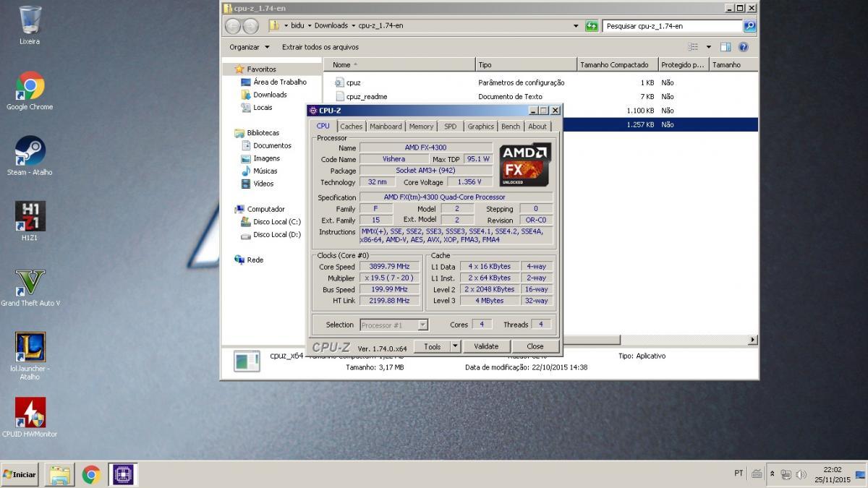Open file explorer from taskbar
This screenshot has width=868, height=488.
click(59, 474)
